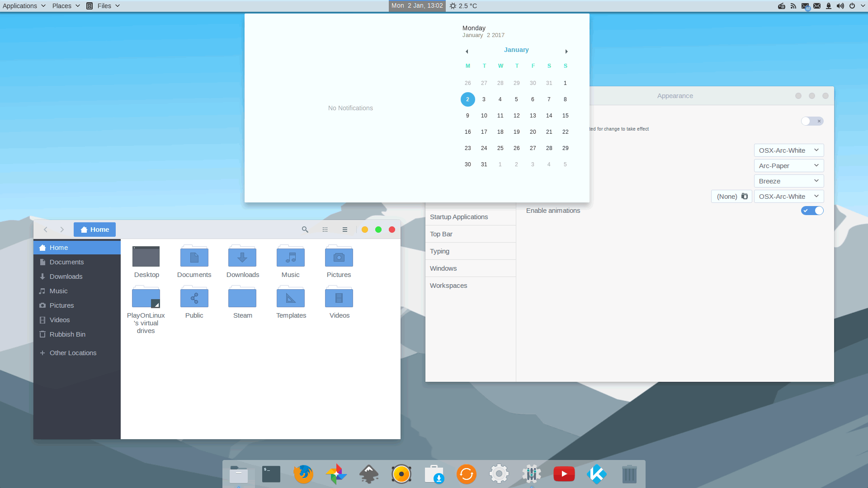Click the Firefox browser icon in taskbar
Viewport: 868px width, 488px height.
pos(303,474)
